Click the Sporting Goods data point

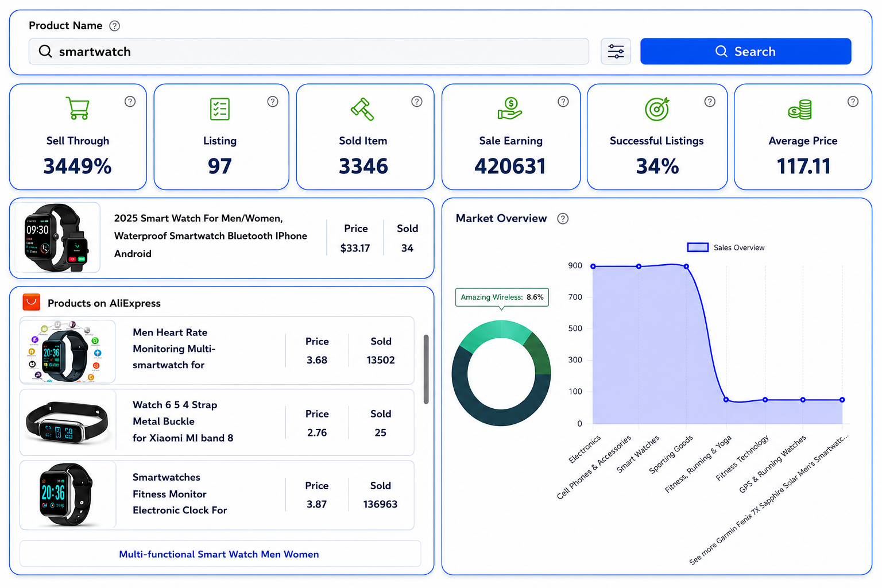pyautogui.click(x=686, y=266)
